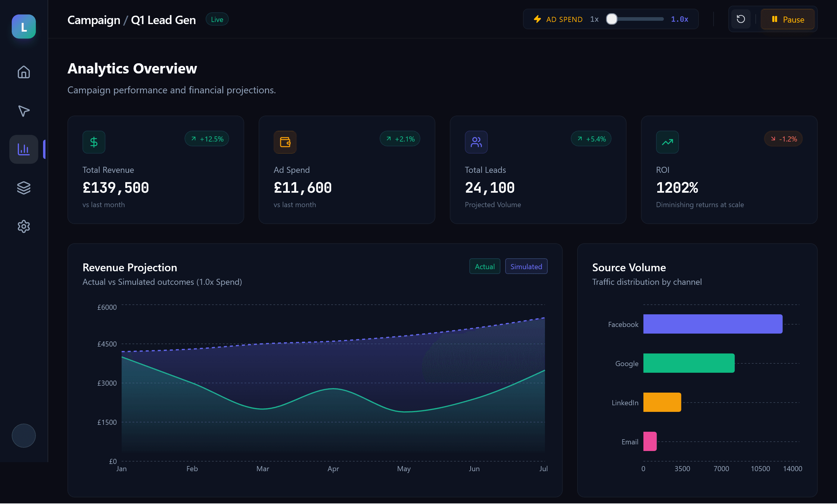Viewport: 837px width, 504px height.
Task: Select the bar chart analytics sidebar icon
Action: [23, 149]
